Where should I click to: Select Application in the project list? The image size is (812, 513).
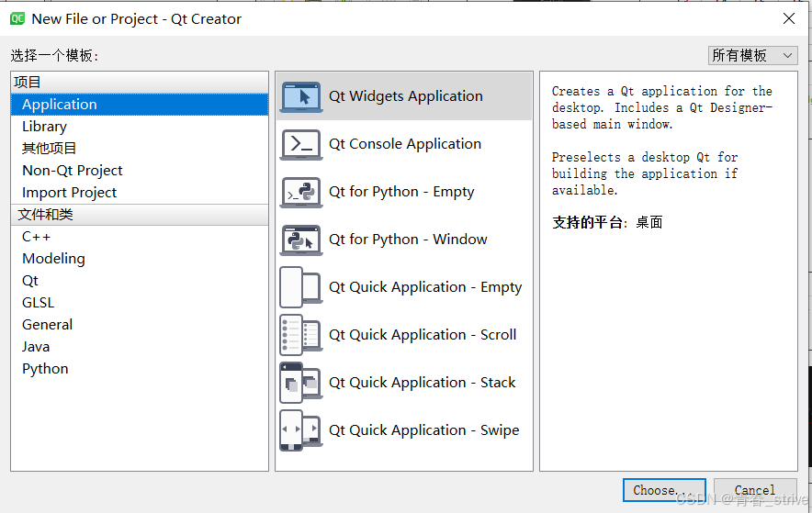[140, 105]
